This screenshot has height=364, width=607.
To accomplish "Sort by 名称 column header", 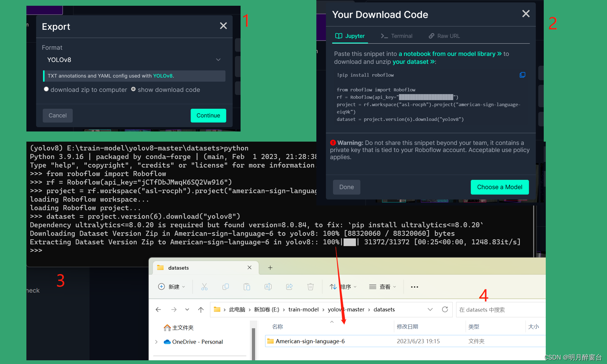I will tap(277, 326).
